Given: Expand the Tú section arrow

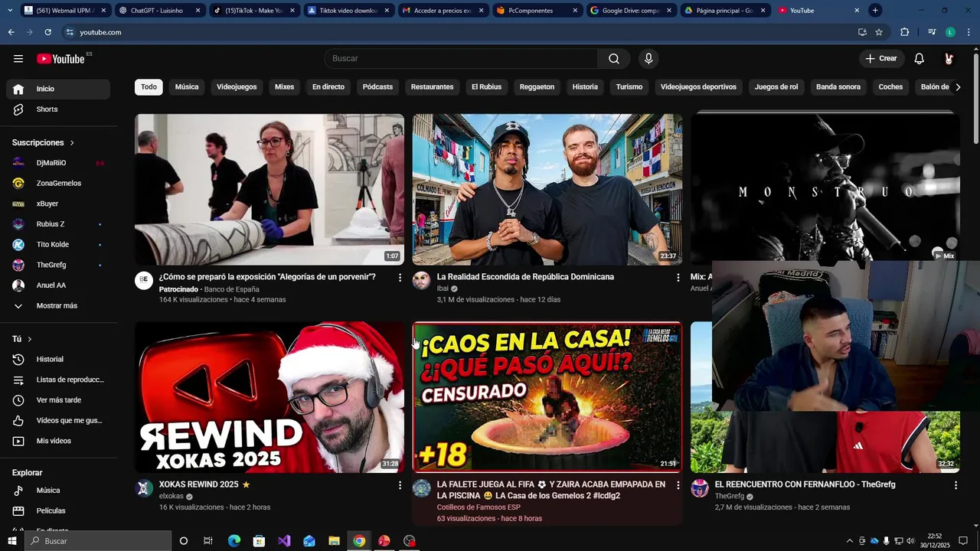Looking at the screenshot, I should click(30, 339).
